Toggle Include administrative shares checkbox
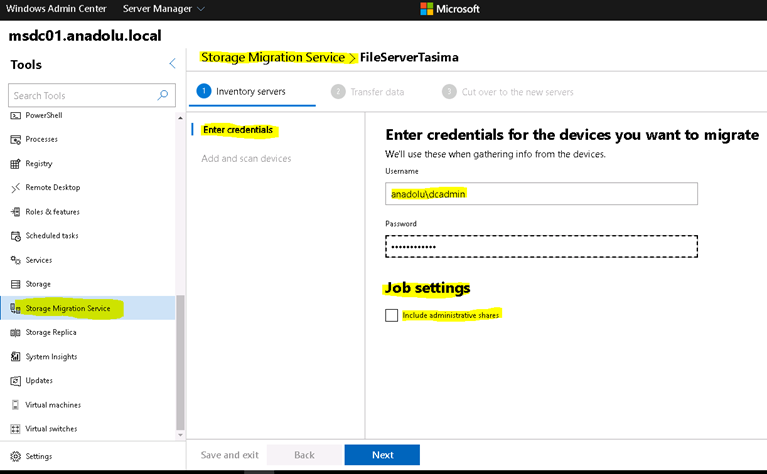 point(391,316)
